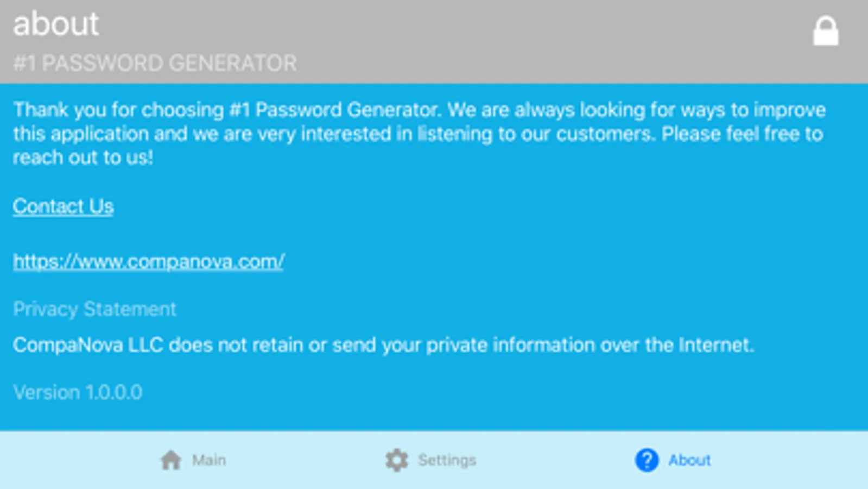Screen dimensions: 868x489
Task: Click the Version 1.0.0.0 text
Action: click(x=78, y=392)
